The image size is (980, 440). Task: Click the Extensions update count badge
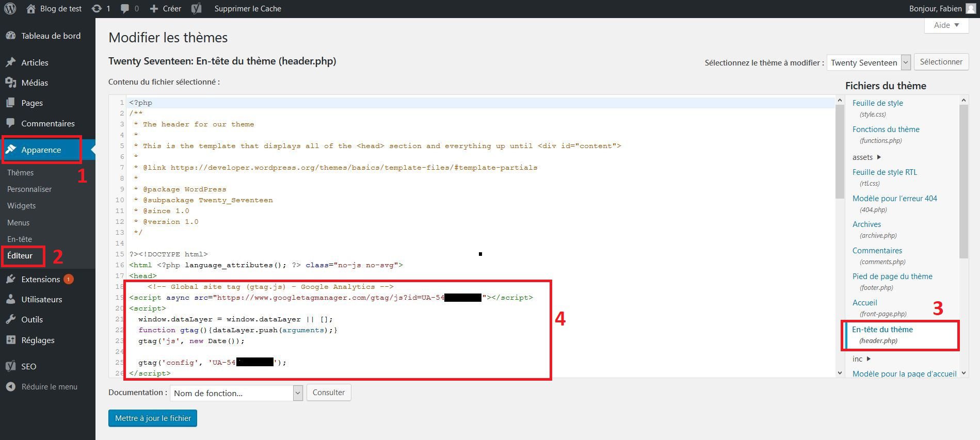click(69, 279)
